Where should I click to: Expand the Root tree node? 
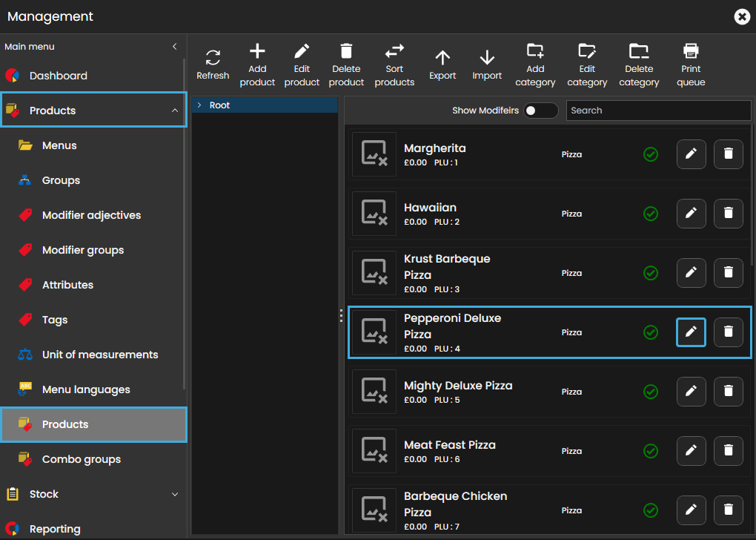(199, 105)
